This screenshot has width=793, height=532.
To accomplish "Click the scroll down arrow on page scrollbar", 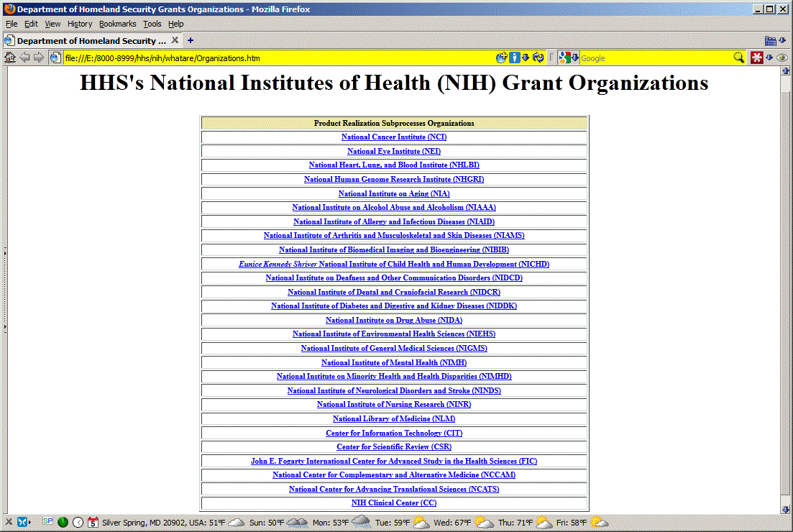I will click(785, 509).
